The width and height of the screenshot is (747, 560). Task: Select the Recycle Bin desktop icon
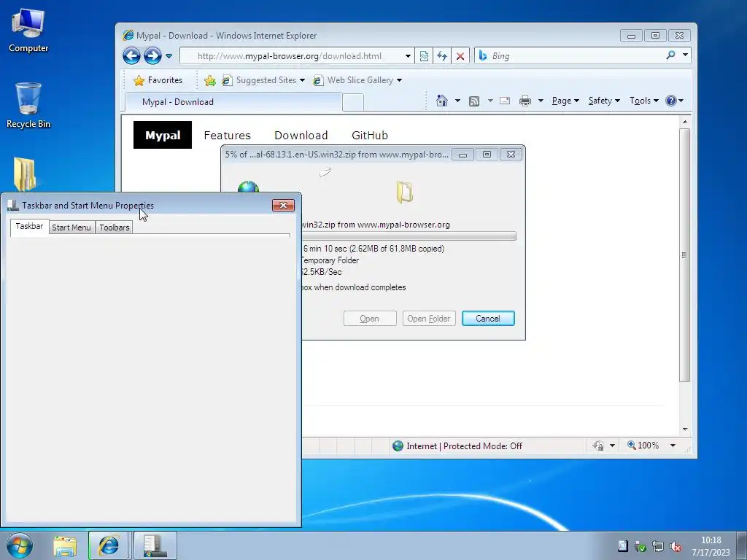coord(28,106)
